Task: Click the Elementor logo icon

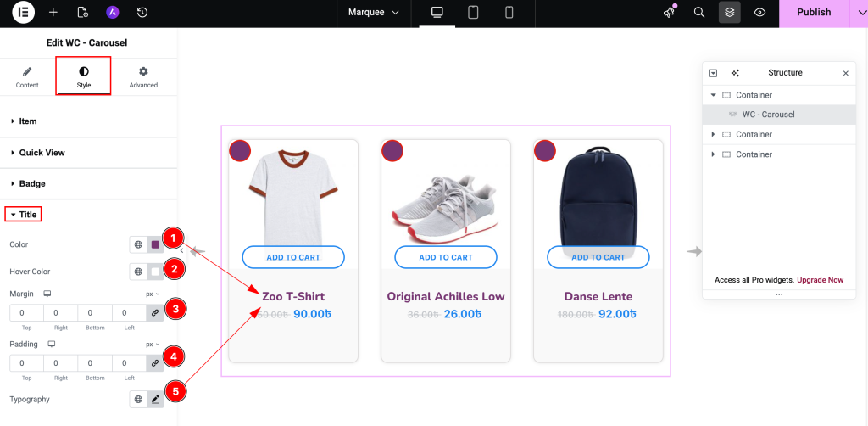Action: tap(24, 13)
